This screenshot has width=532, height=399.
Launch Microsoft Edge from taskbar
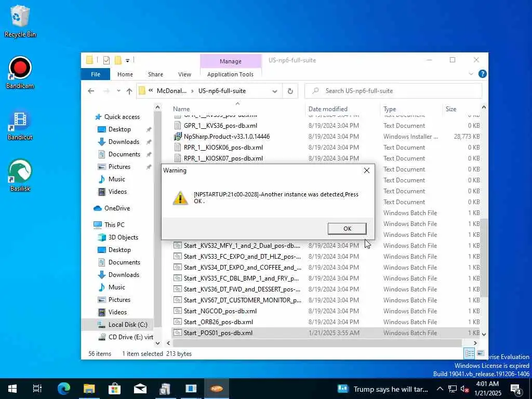(x=63, y=389)
